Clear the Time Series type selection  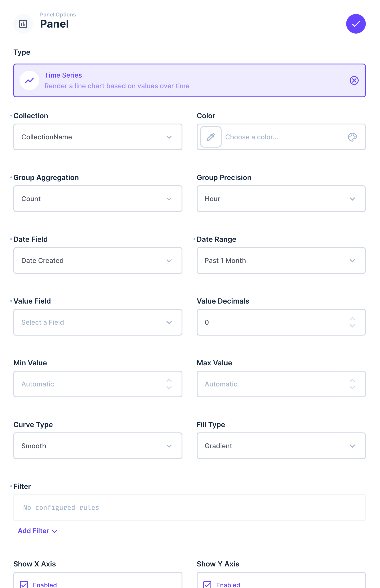click(x=354, y=81)
